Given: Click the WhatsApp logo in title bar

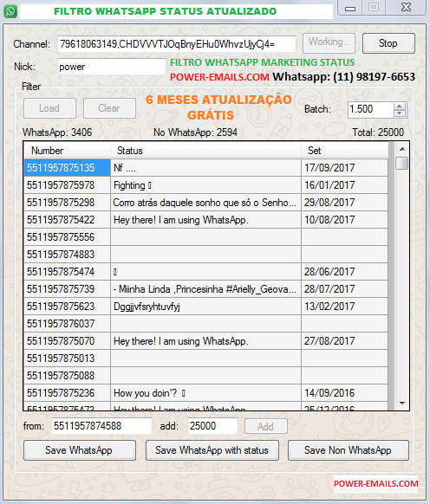Looking at the screenshot, I should tap(10, 11).
